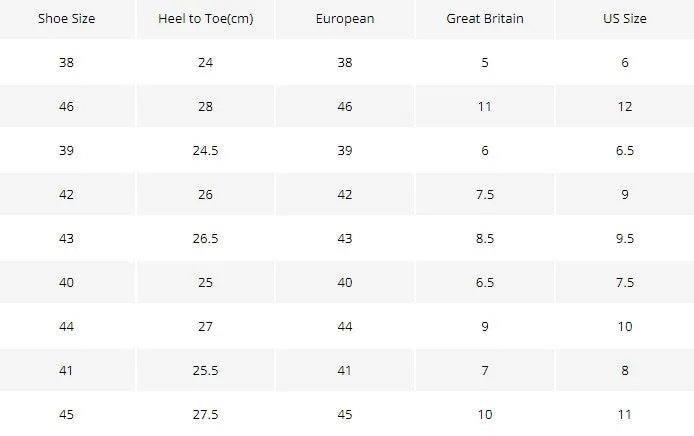Screen dimensions: 694x436
Task: Click the Shoe Size column header
Action: [66, 19]
